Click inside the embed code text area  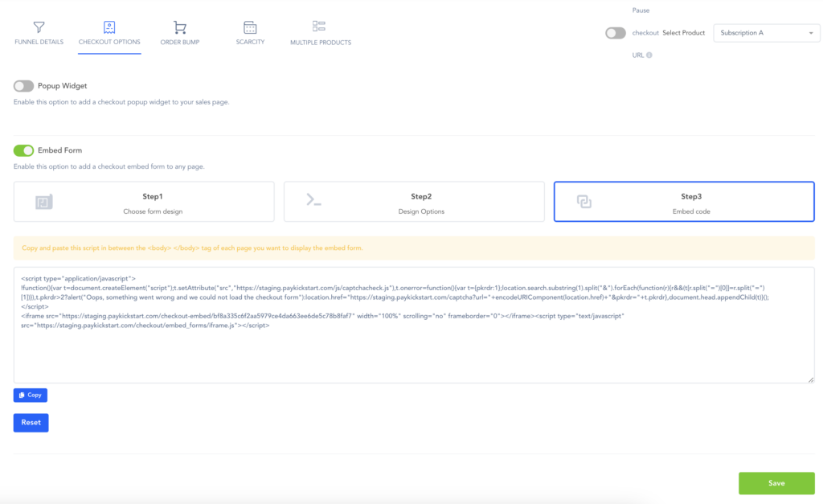tap(414, 354)
